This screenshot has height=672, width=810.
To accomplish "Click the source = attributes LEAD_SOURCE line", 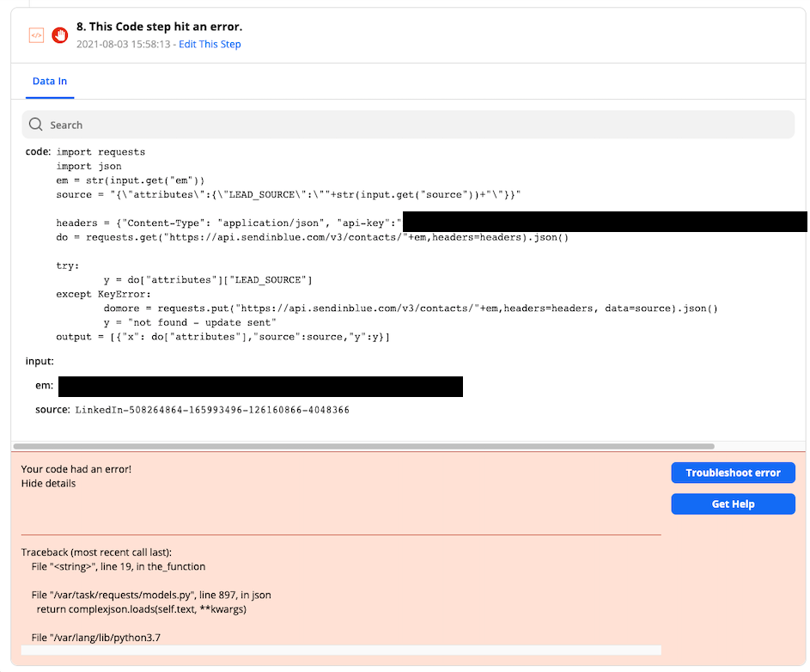I will pyautogui.click(x=289, y=195).
